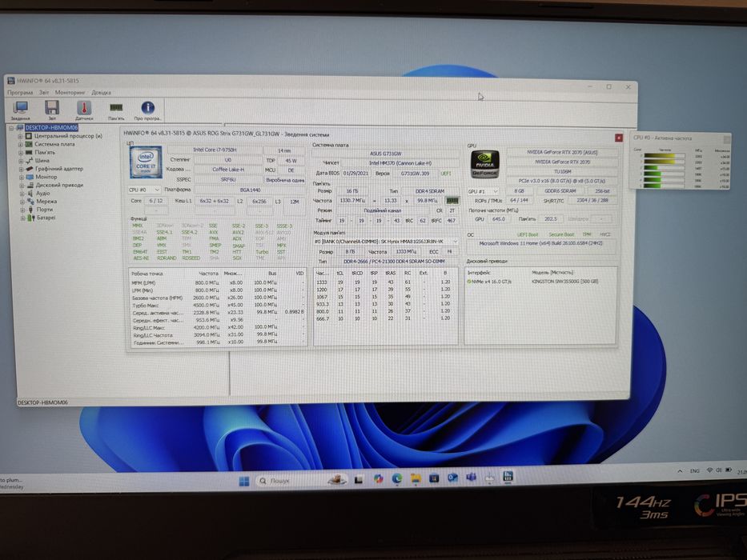Open Task View icon on taskbar
Screen dimensions: 747x560
pyautogui.click(x=359, y=479)
